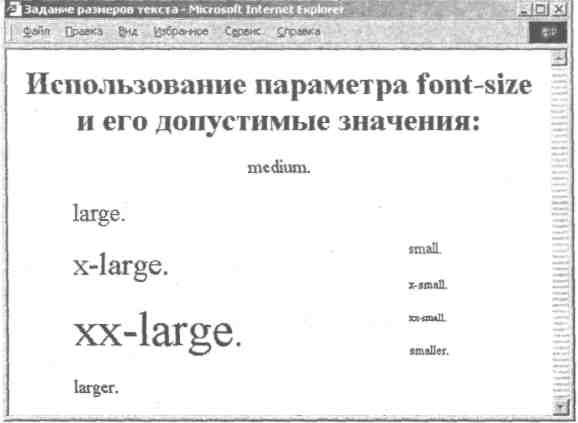Click the scroll down arrow
This screenshot has height=423, width=578.
point(560,407)
